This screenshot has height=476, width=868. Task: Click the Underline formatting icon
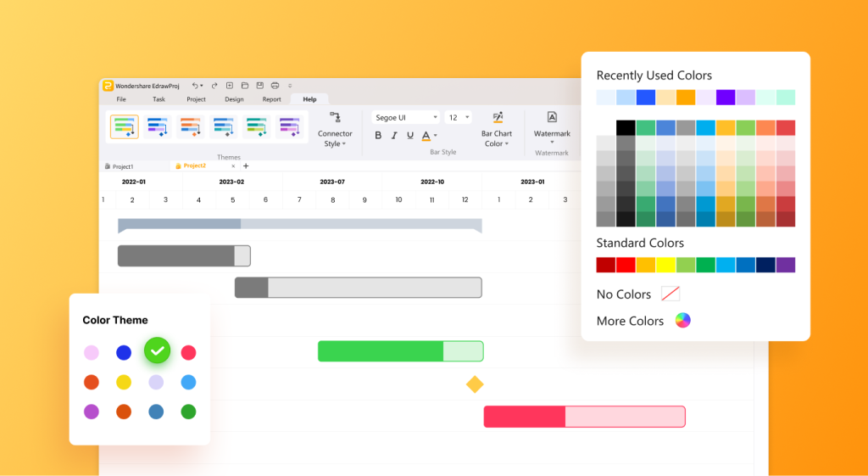coord(410,135)
